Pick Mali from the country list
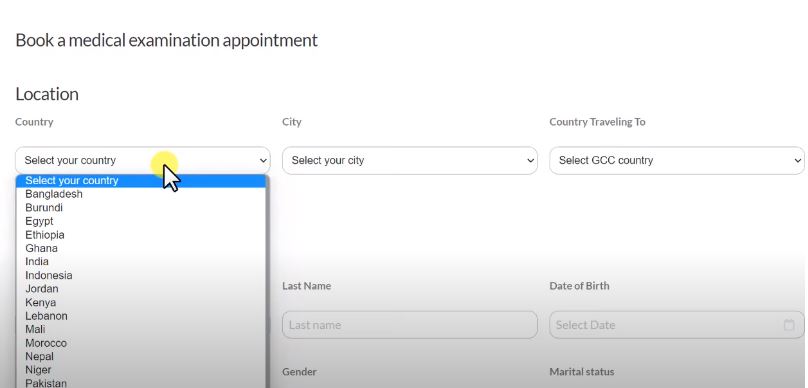808x388 pixels. (x=141, y=329)
